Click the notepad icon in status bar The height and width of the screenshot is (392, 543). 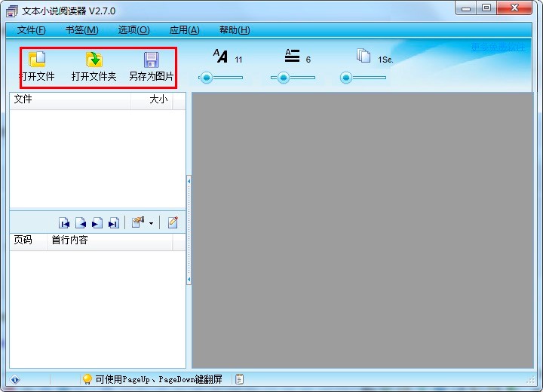239,379
